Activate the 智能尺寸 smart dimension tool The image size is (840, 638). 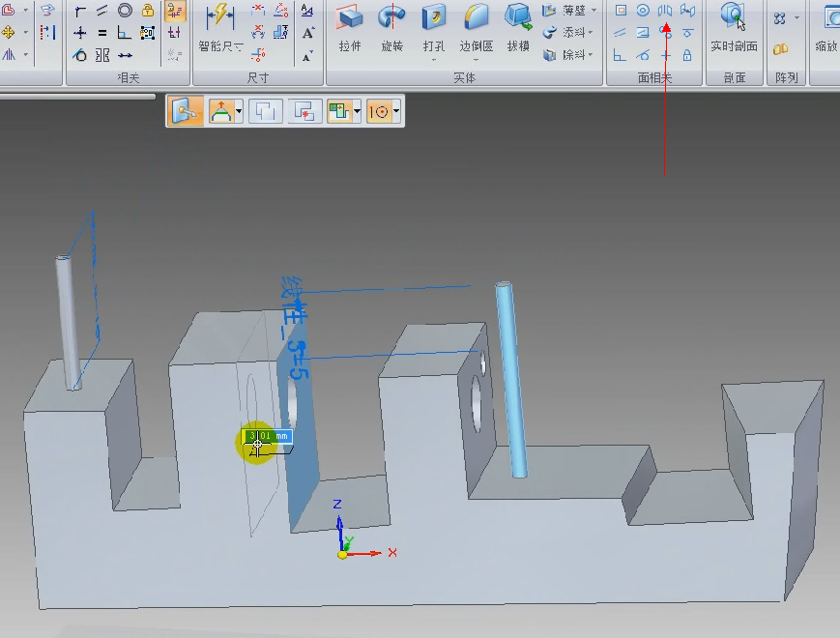pyautogui.click(x=220, y=27)
